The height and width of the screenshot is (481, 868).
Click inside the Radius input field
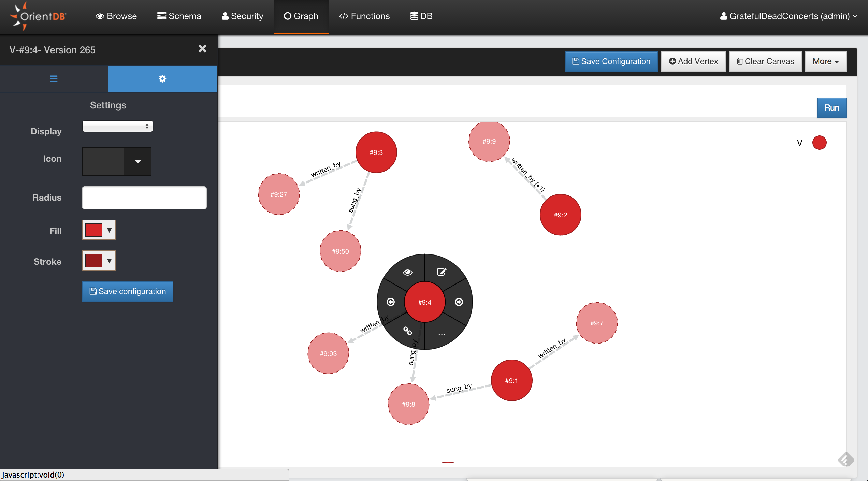point(144,198)
